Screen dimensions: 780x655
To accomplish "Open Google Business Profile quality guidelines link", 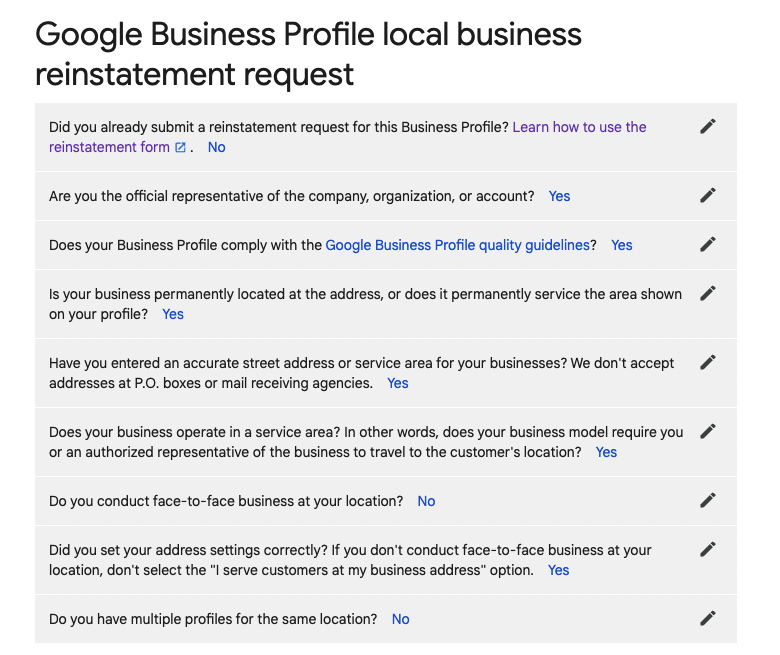I will [x=457, y=245].
